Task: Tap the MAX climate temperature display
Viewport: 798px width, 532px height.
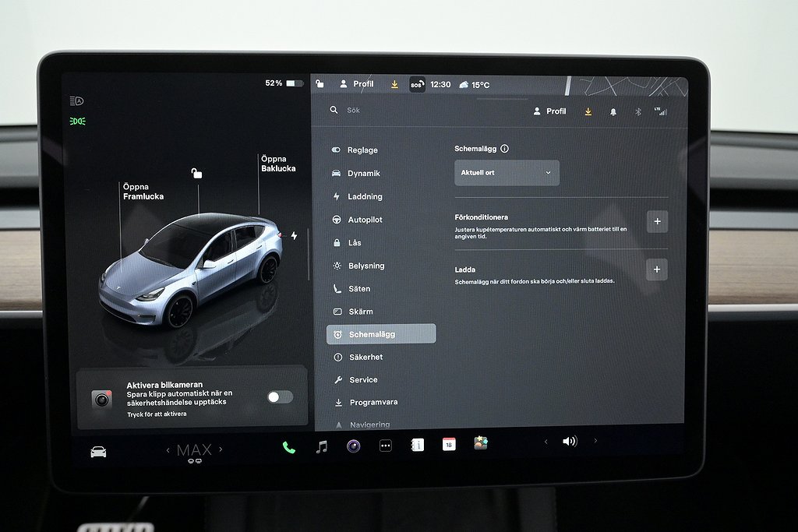Action: tap(194, 451)
